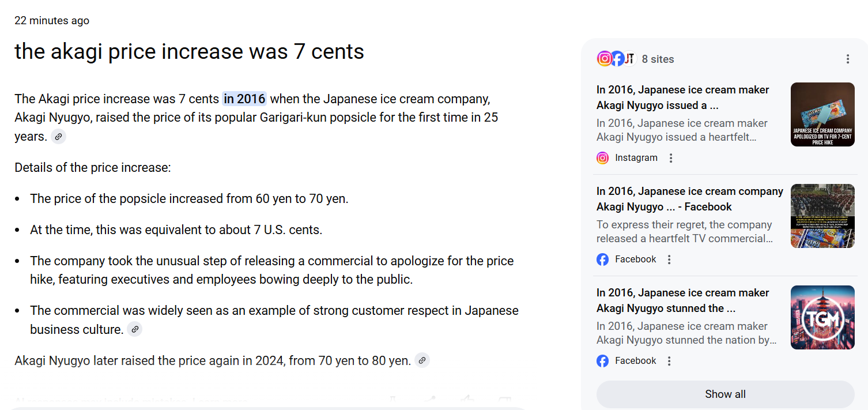
Task: Click the "Show all" button
Action: tap(725, 394)
